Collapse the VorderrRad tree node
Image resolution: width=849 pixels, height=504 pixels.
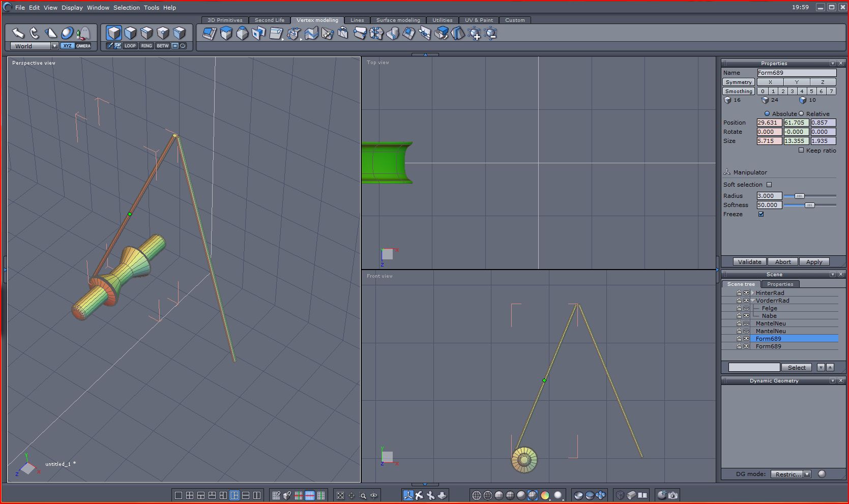click(x=753, y=301)
